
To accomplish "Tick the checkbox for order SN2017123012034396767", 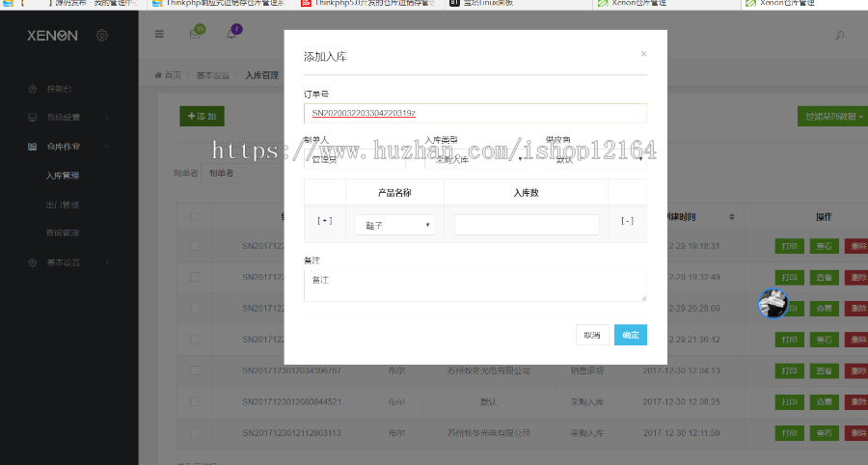I will pos(195,370).
